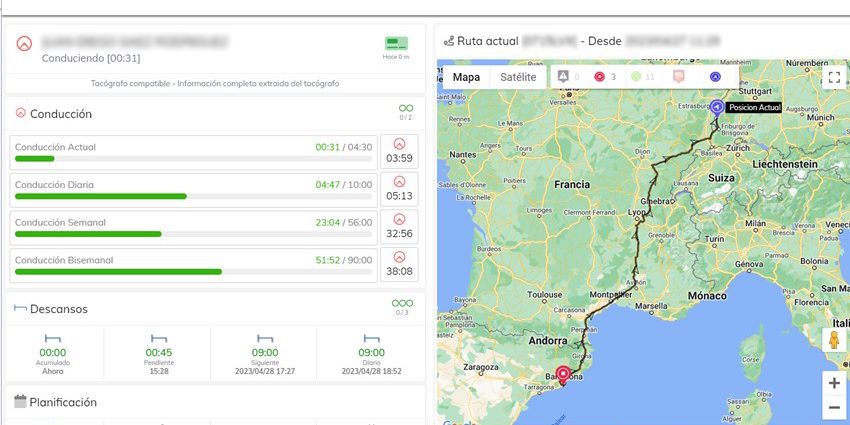850x425 pixels.
Task: Zoom in with the plus button
Action: (x=834, y=383)
